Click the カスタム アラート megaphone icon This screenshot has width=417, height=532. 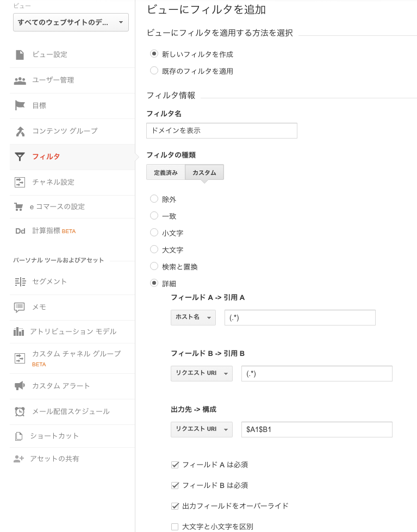pos(20,386)
